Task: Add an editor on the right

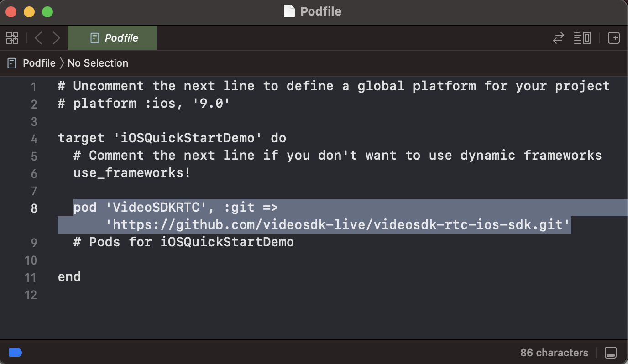Action: coord(614,38)
